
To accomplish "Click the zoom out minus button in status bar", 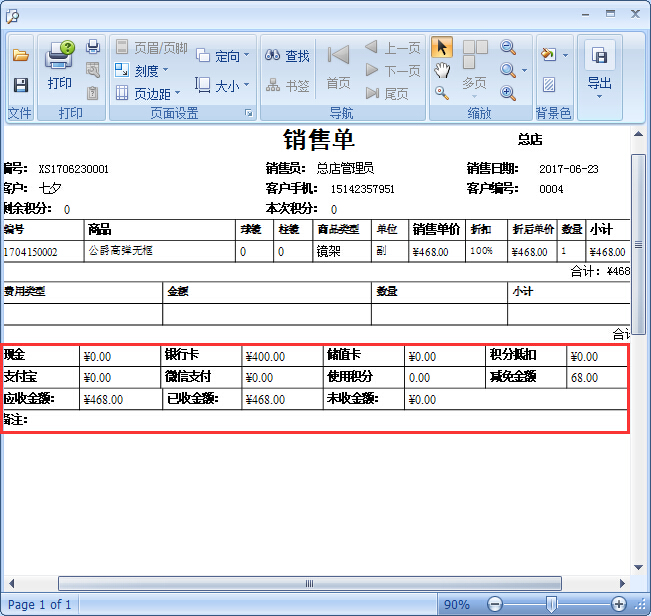I will [x=493, y=604].
